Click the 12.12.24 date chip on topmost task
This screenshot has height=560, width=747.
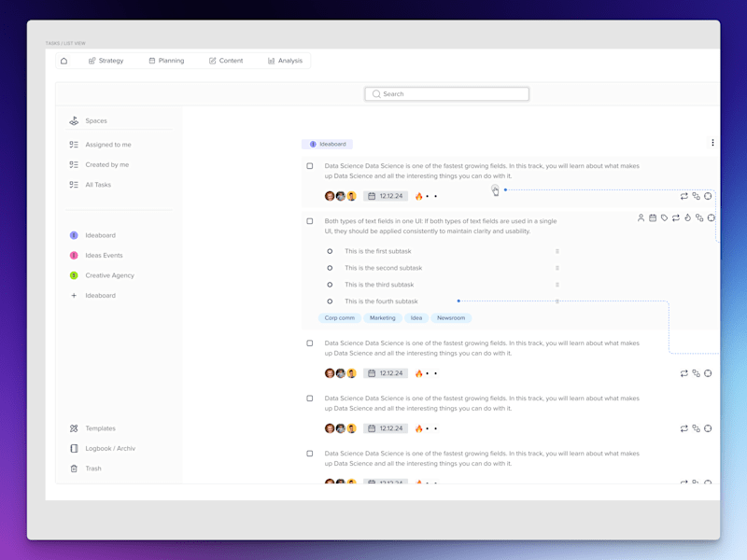[x=386, y=196]
